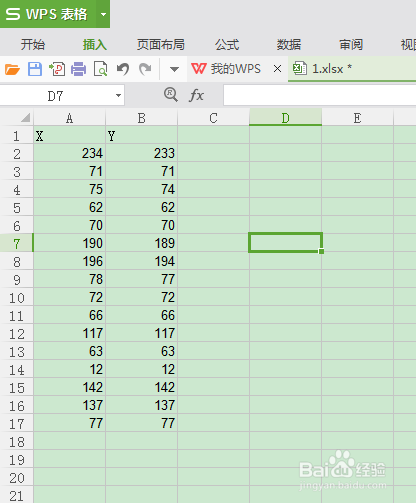Open the Name Box dropdown arrow
Screen dimensions: 416x503
[x=118, y=96]
